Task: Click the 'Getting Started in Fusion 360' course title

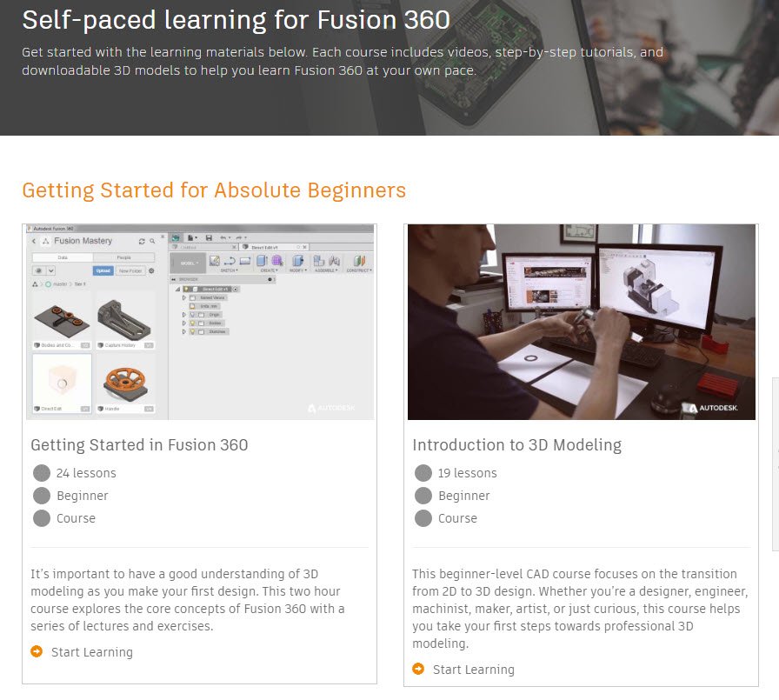Action: click(139, 445)
